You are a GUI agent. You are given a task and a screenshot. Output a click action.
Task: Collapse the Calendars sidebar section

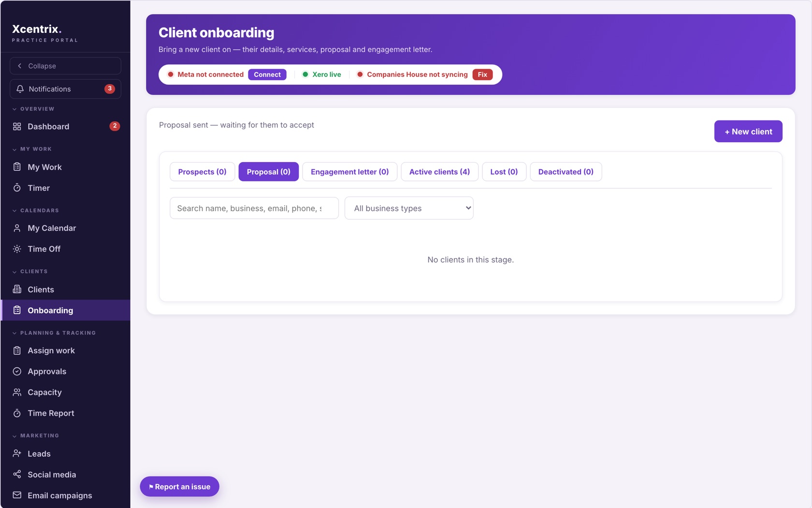[x=35, y=210]
